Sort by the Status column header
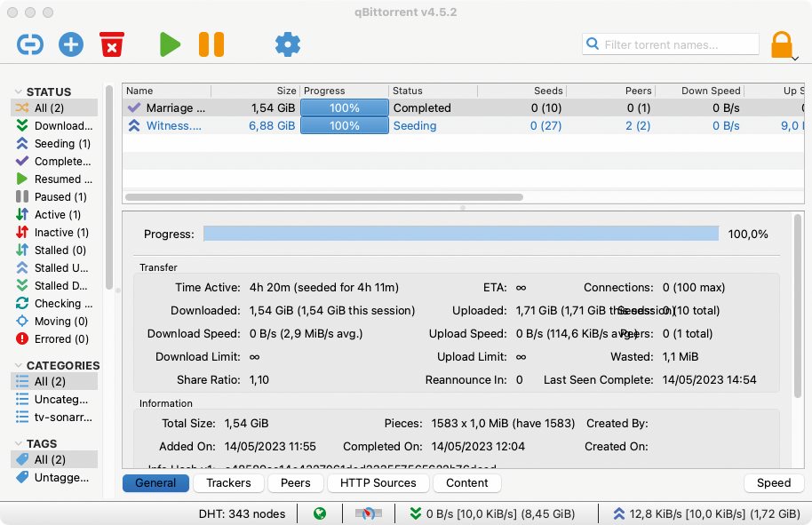 point(433,91)
